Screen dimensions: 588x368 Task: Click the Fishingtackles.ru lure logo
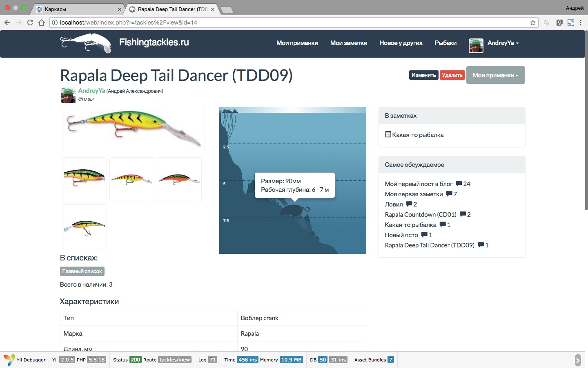tap(86, 43)
